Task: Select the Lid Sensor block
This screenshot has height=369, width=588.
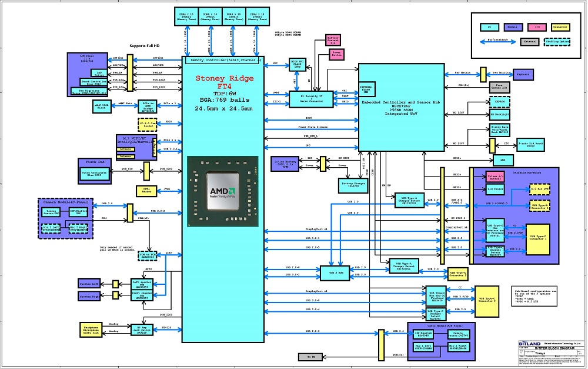Action: (x=495, y=189)
